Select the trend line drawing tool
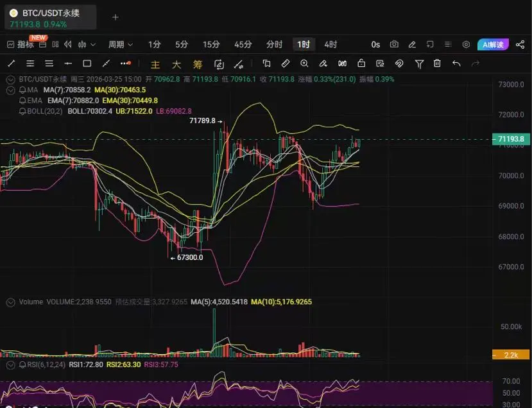The height and width of the screenshot is (408, 532). [11, 64]
